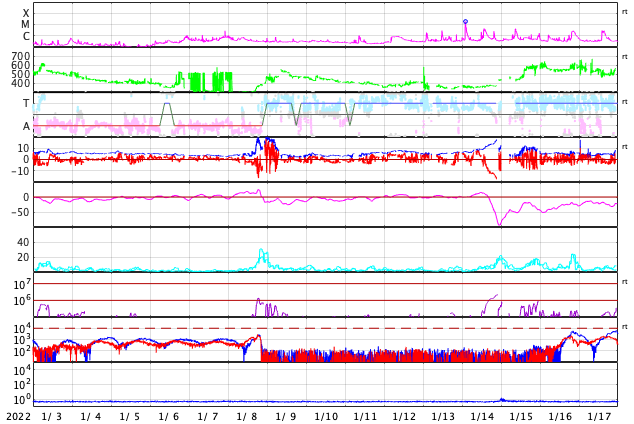Select the 1/ 7 date label
This screenshot has width=634, height=424.
click(x=208, y=416)
